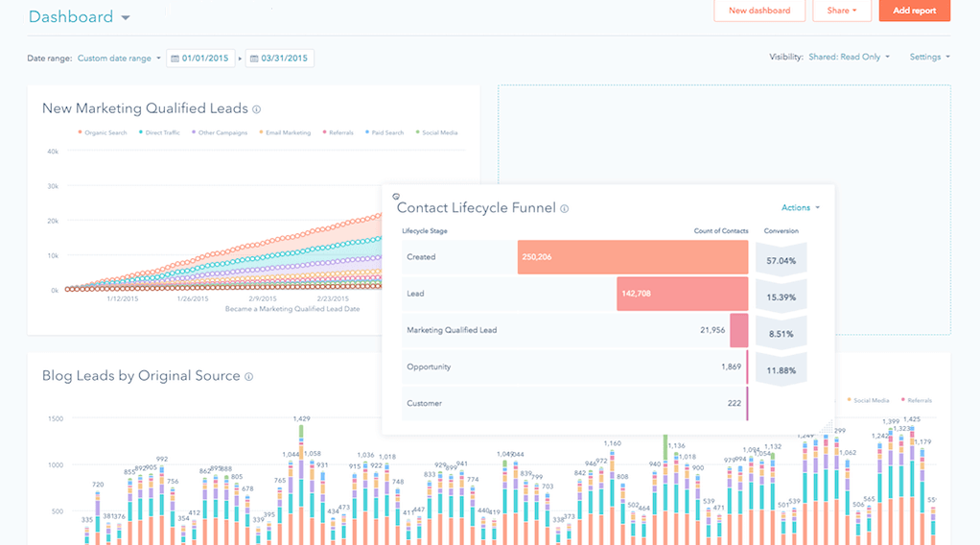Image resolution: width=980 pixels, height=545 pixels.
Task: Open the Actions dropdown in funnel card
Action: [800, 208]
